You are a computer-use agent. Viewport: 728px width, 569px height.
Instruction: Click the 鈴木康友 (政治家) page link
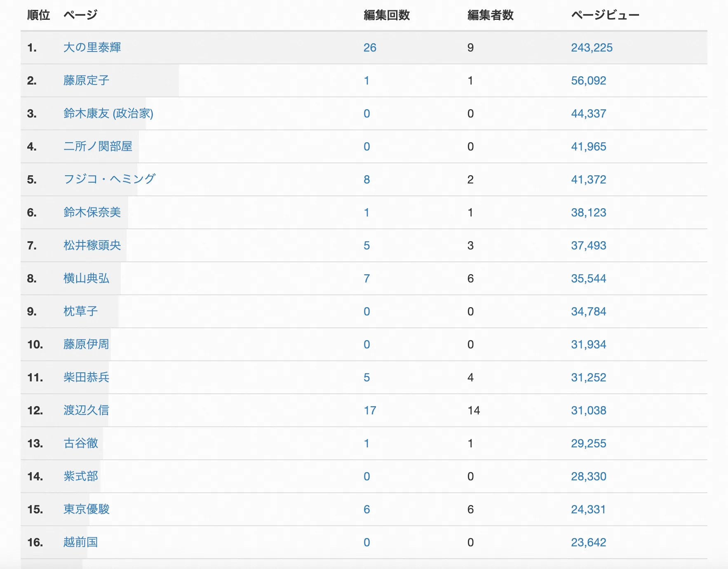point(108,113)
